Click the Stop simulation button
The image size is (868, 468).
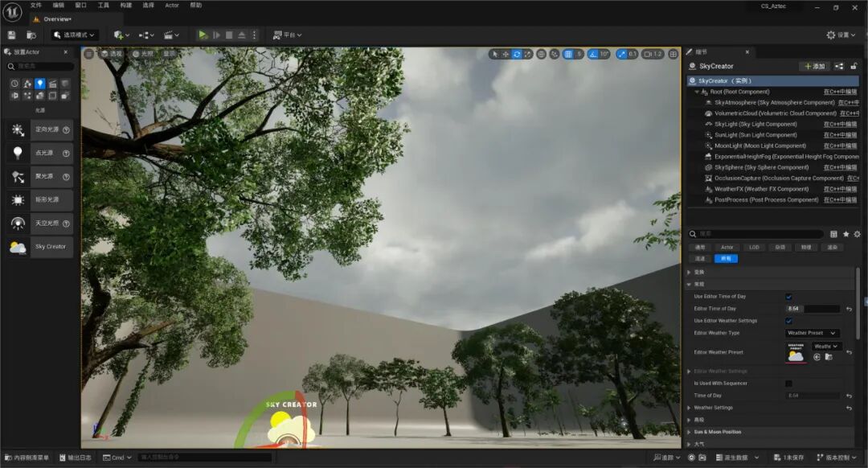[x=228, y=35]
